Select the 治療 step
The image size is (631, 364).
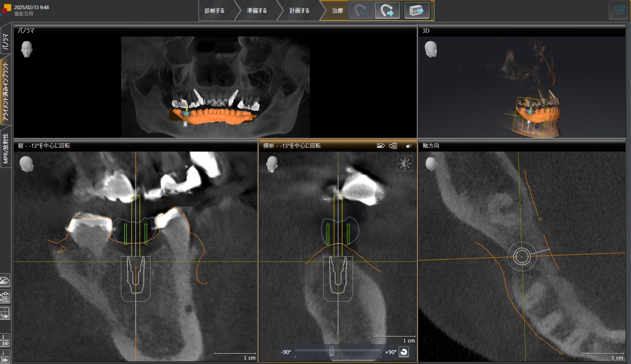(337, 11)
